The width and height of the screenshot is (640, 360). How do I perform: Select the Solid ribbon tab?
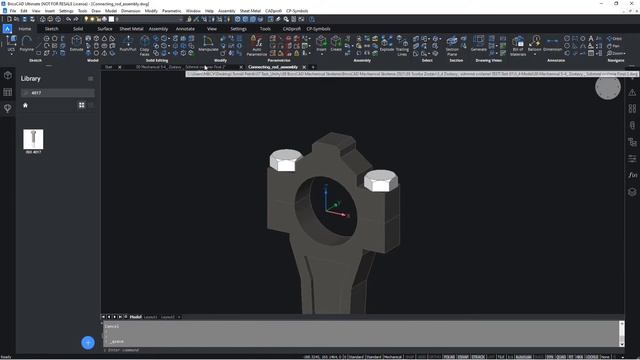coord(78,29)
